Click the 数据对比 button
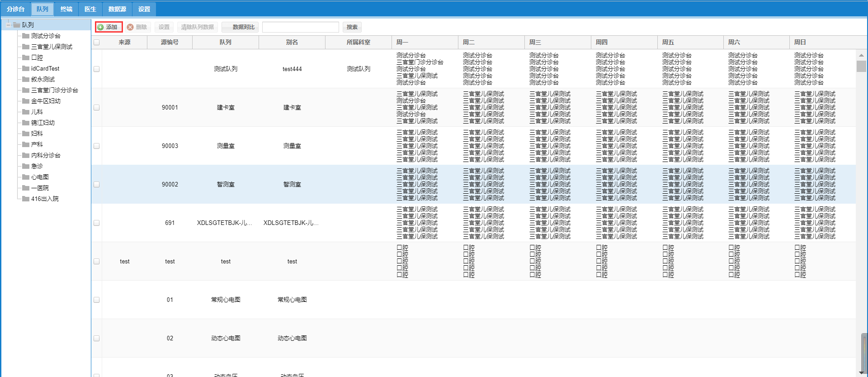The image size is (868, 377). pyautogui.click(x=241, y=27)
